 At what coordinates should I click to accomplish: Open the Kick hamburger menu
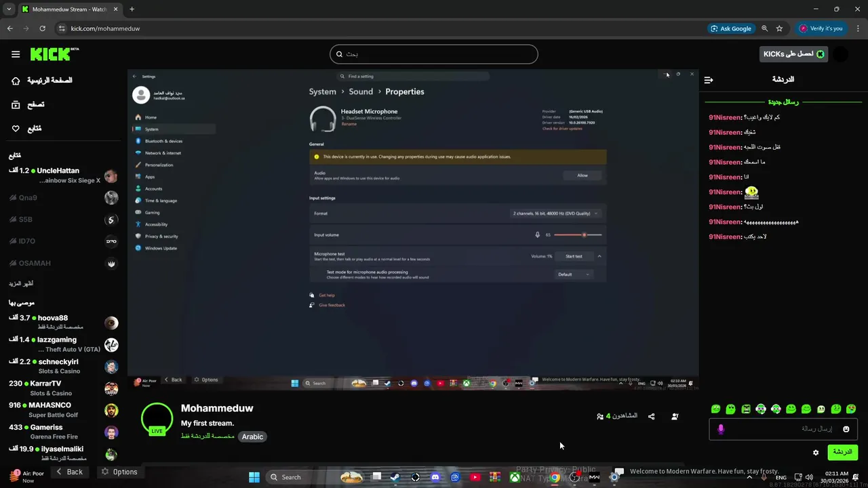[16, 54]
